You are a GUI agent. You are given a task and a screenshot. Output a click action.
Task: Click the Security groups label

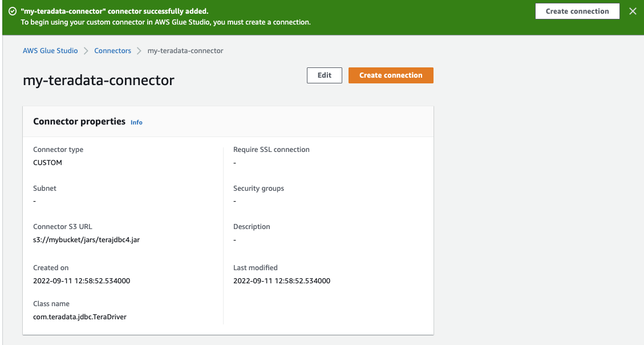point(258,188)
